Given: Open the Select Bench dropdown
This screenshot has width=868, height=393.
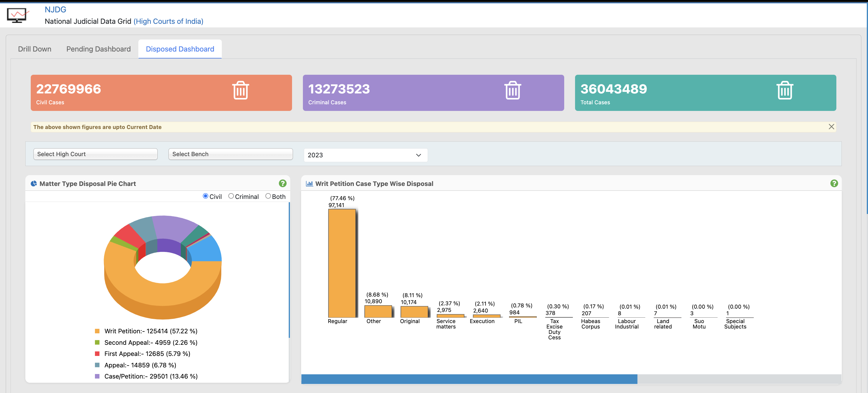Looking at the screenshot, I should point(231,154).
